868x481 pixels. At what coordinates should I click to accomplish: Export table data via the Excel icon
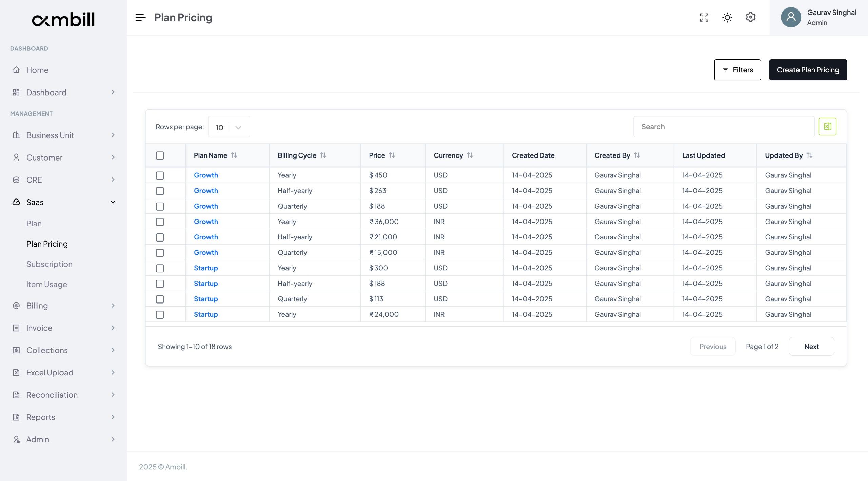click(x=828, y=126)
